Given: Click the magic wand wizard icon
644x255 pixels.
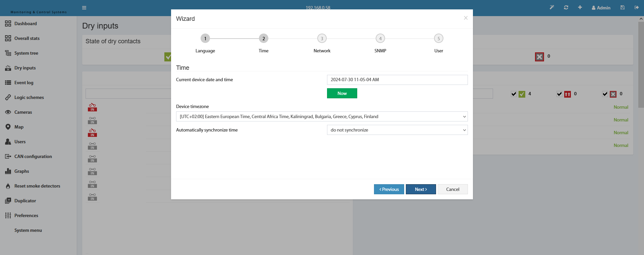Looking at the screenshot, I should (552, 7).
